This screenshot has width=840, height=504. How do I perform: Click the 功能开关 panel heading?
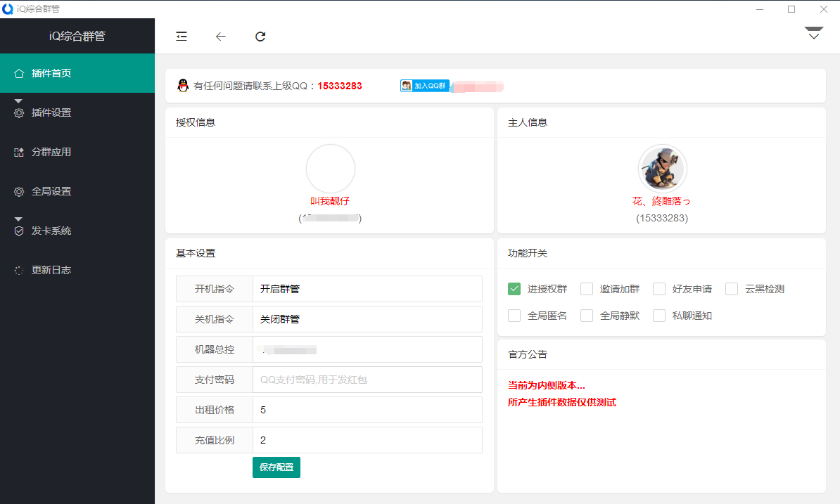click(528, 253)
